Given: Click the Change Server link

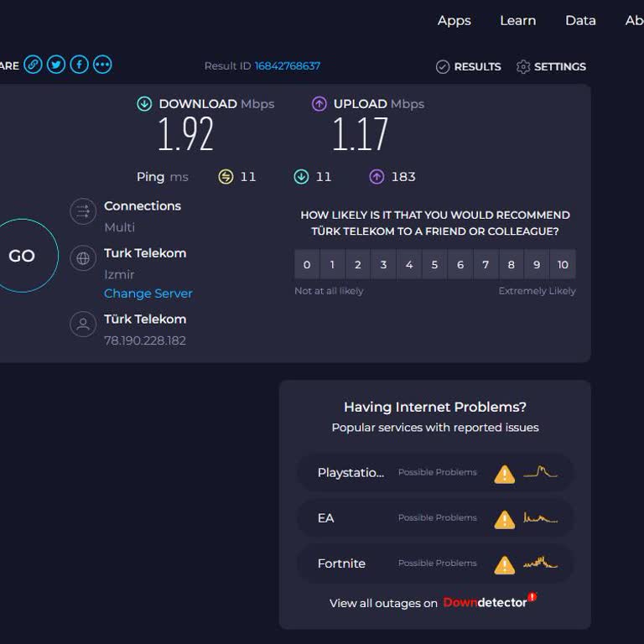Looking at the screenshot, I should coord(148,293).
